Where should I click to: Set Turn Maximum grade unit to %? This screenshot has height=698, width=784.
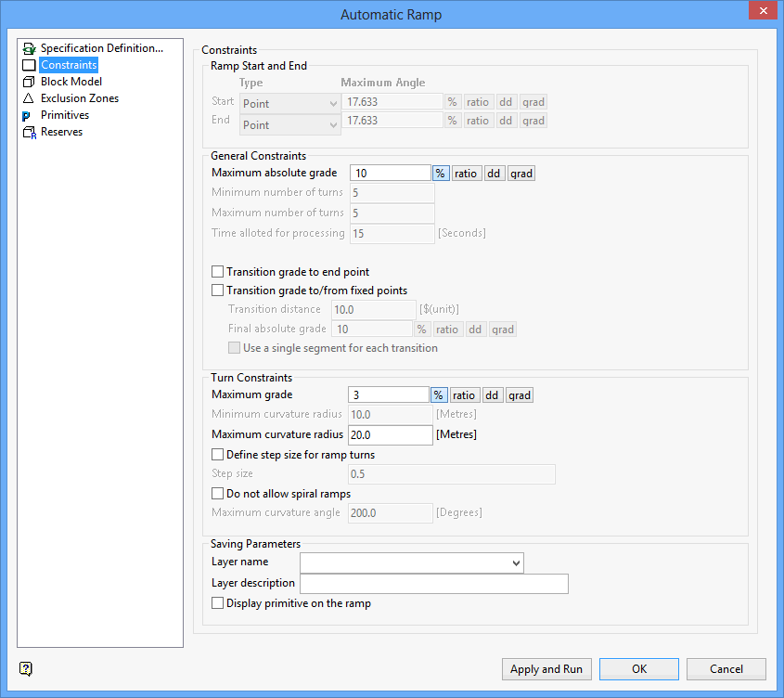(439, 394)
